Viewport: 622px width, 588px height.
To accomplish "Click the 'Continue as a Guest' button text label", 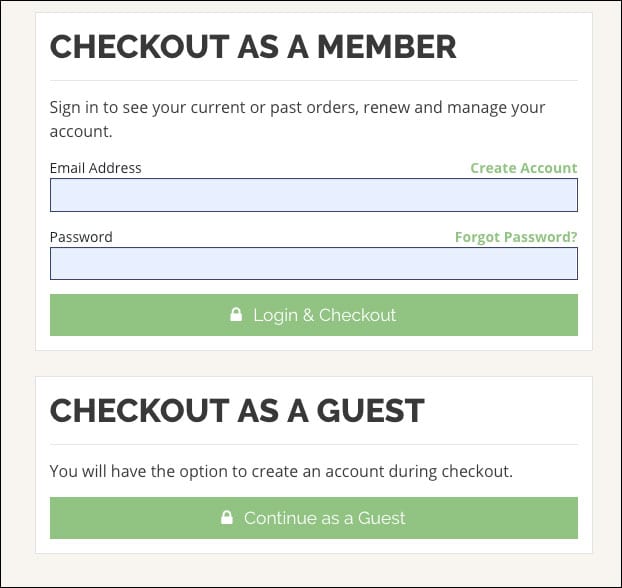I will (x=324, y=518).
